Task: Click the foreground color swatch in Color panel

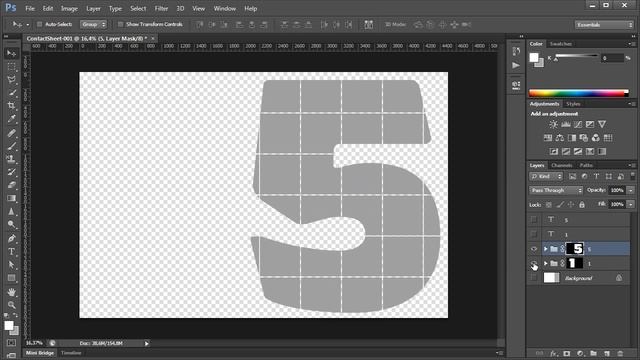Action: [x=534, y=58]
